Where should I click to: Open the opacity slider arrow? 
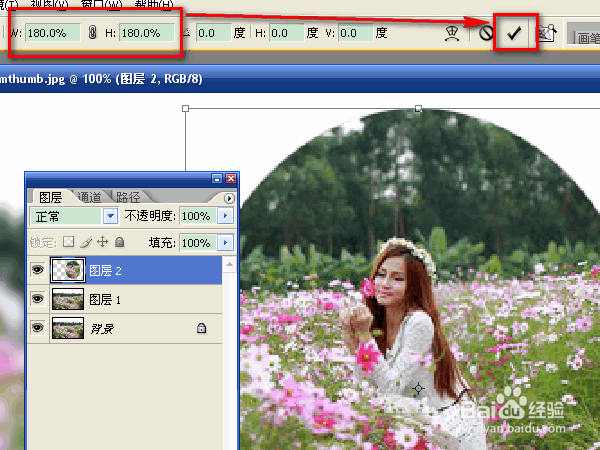click(x=225, y=216)
